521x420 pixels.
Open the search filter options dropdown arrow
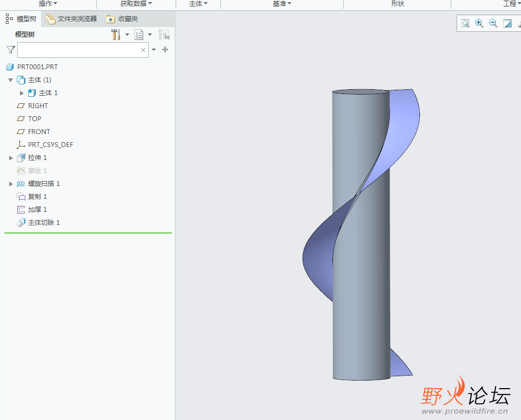(x=153, y=50)
